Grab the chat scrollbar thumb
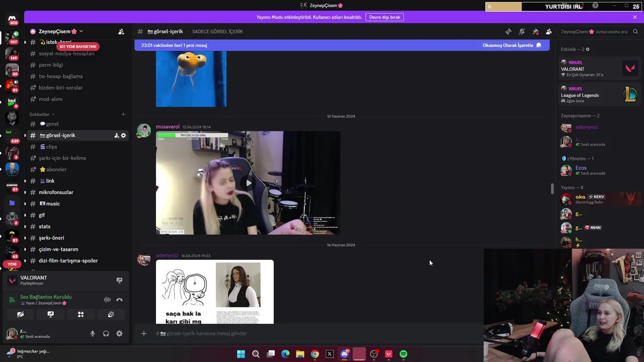Viewport: 644px width, 362px height. [x=552, y=189]
